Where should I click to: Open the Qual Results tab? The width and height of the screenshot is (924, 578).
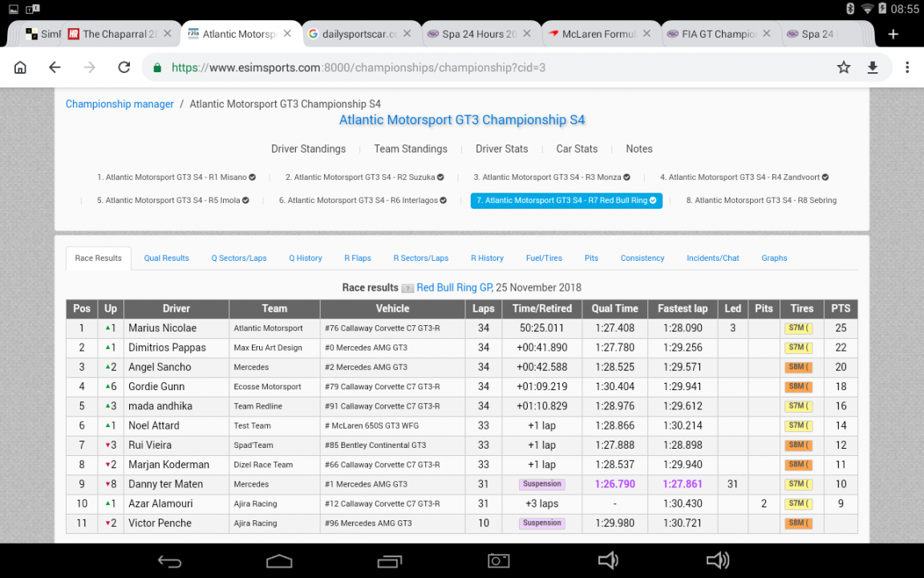point(167,258)
